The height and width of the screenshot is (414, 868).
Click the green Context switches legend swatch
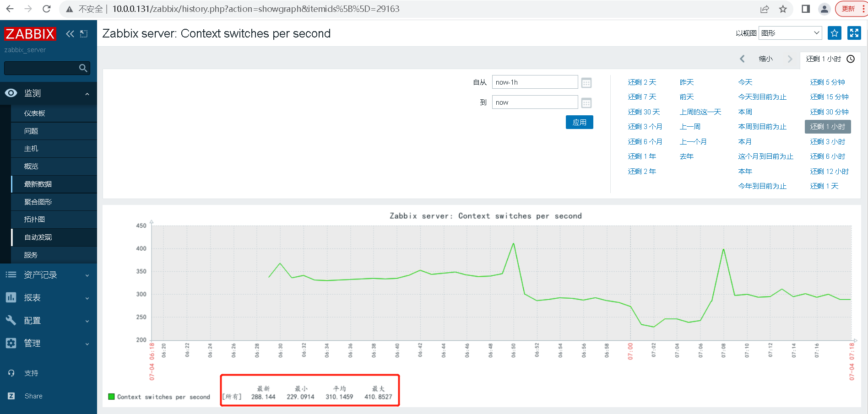click(111, 397)
